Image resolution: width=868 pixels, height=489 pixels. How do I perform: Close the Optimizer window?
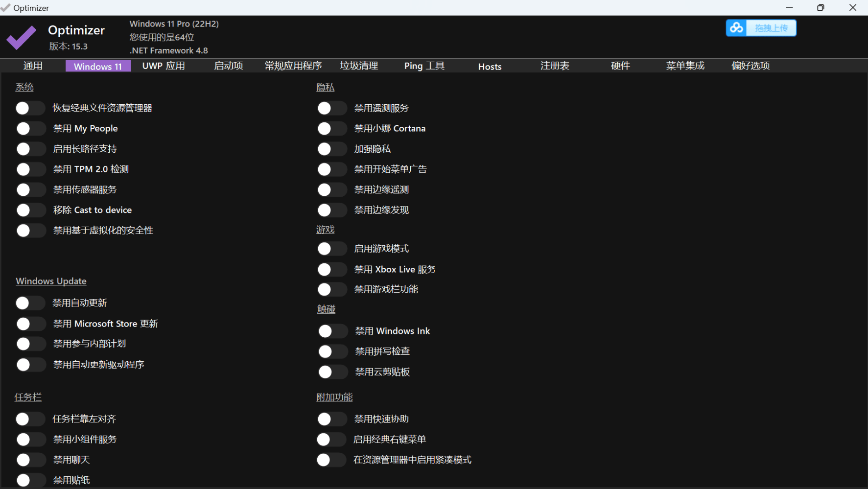click(x=853, y=8)
